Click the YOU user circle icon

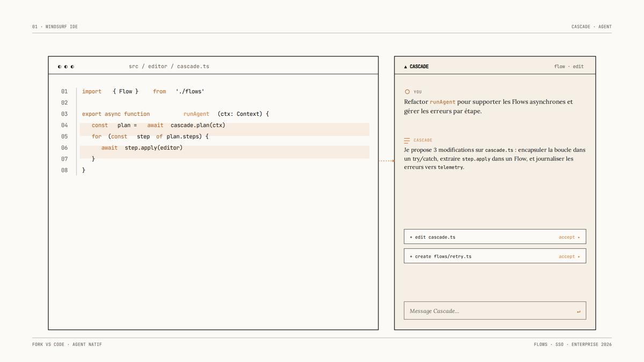[407, 92]
